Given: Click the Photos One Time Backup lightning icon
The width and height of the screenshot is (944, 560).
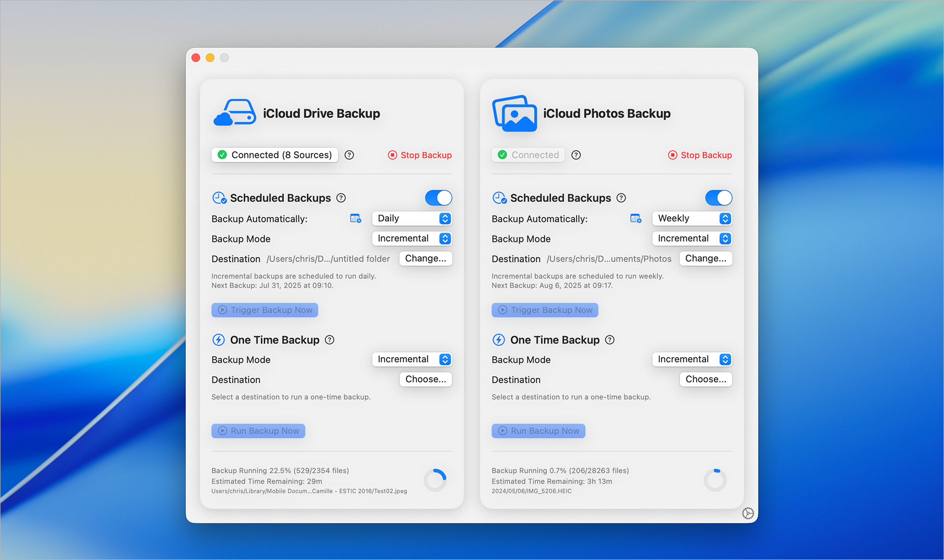Looking at the screenshot, I should click(499, 339).
